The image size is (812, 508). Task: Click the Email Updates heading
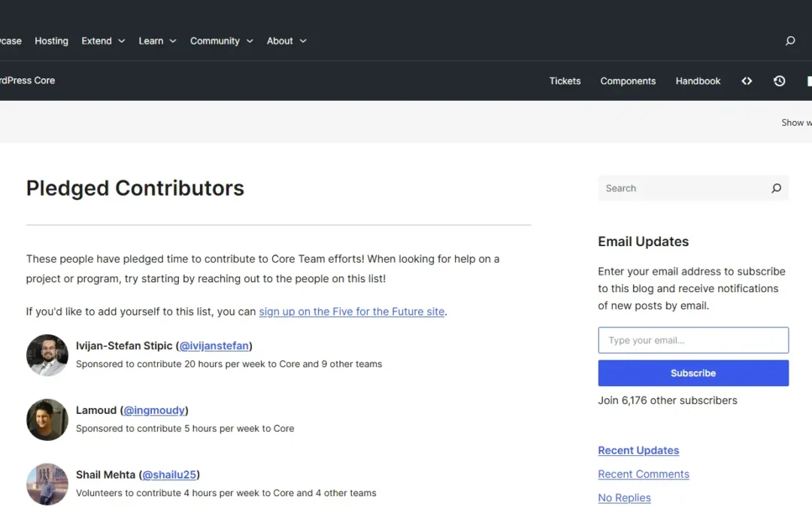643,242
